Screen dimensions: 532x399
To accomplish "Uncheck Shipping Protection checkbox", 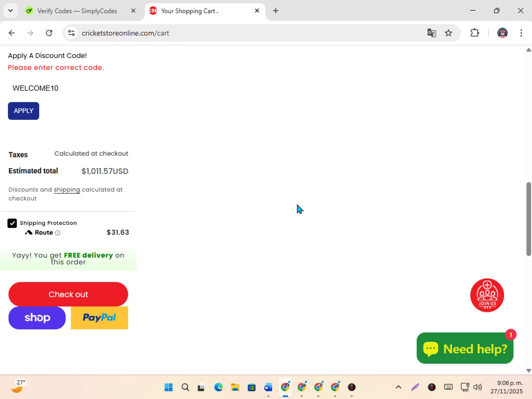I will point(12,223).
